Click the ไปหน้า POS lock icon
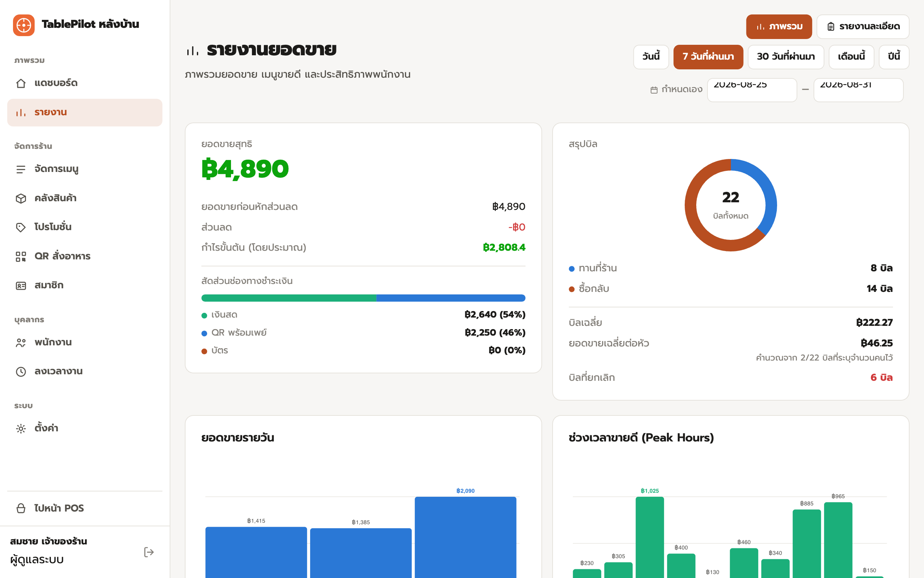Screen dimensions: 924x578 tap(21, 508)
